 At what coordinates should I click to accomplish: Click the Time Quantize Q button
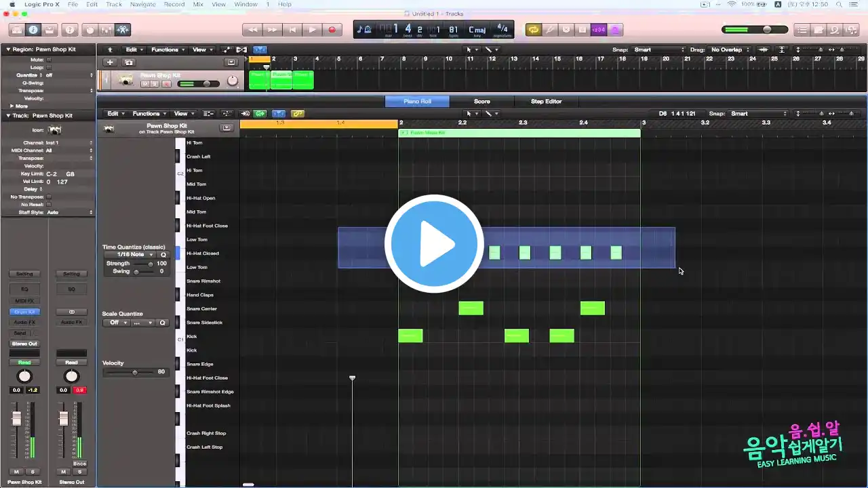coord(163,255)
